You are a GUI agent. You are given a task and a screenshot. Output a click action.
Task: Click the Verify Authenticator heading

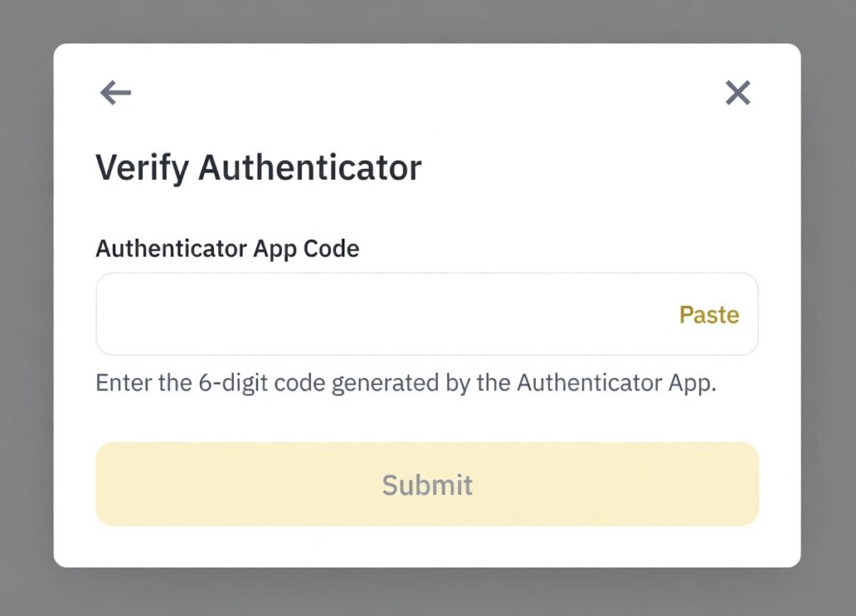click(259, 166)
